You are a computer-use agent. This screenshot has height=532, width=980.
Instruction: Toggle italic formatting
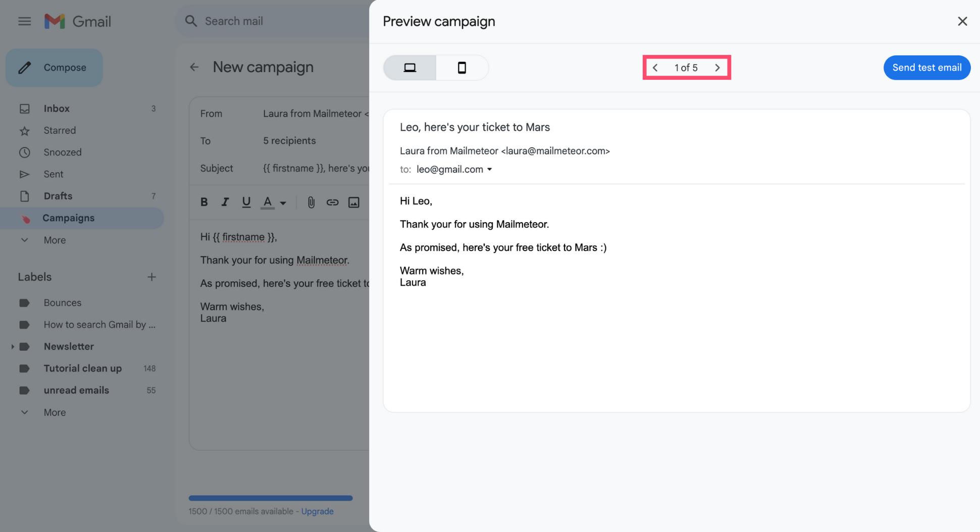point(225,202)
